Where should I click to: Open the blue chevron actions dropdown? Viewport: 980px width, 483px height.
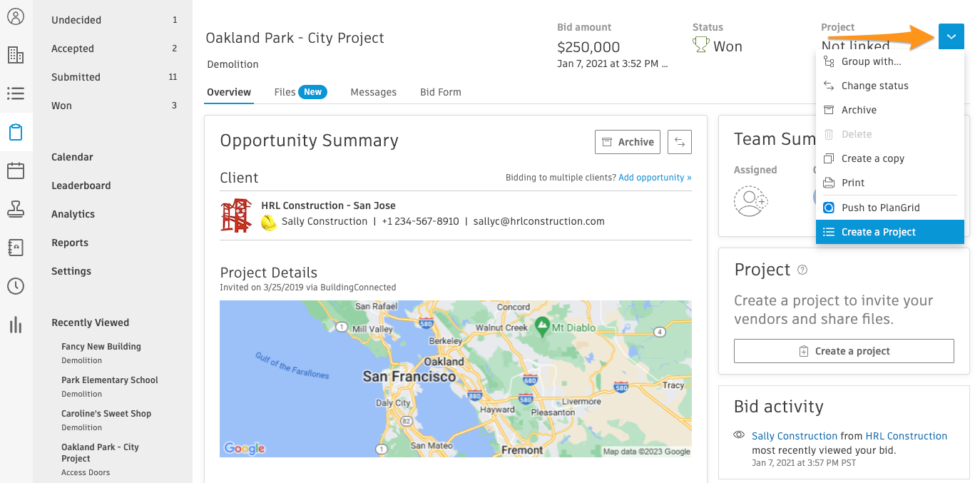pos(951,36)
